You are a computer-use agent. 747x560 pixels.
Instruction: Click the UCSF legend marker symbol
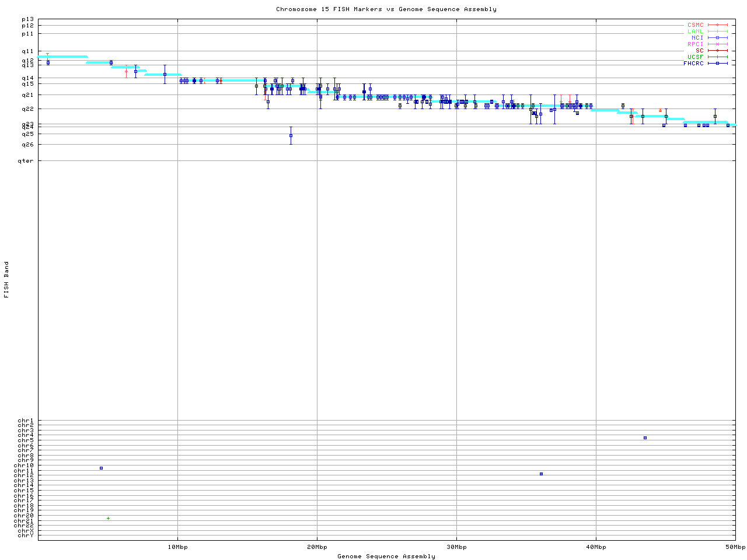click(x=717, y=57)
